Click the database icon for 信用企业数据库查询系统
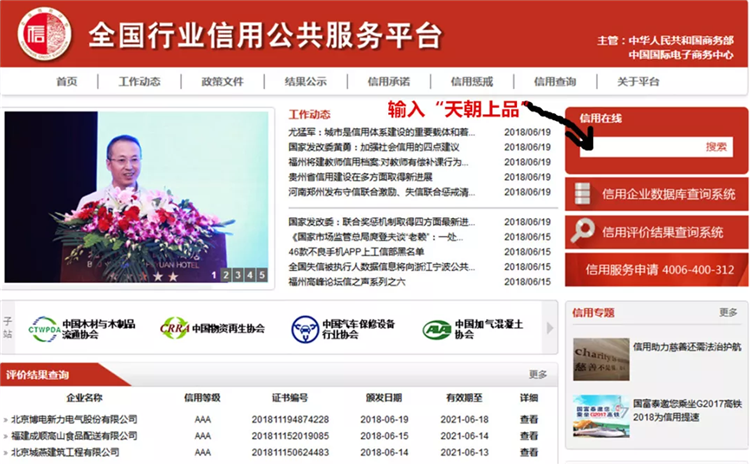Image resolution: width=750 pixels, height=470 pixels. [583, 193]
